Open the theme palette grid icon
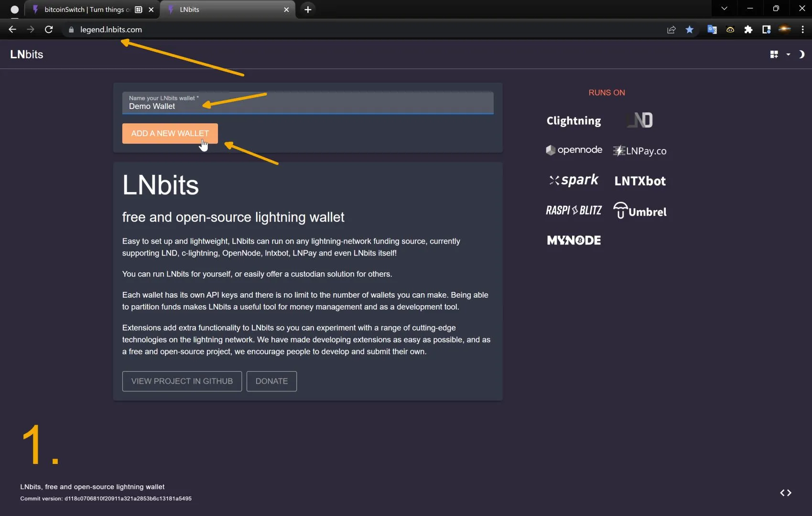 click(774, 54)
